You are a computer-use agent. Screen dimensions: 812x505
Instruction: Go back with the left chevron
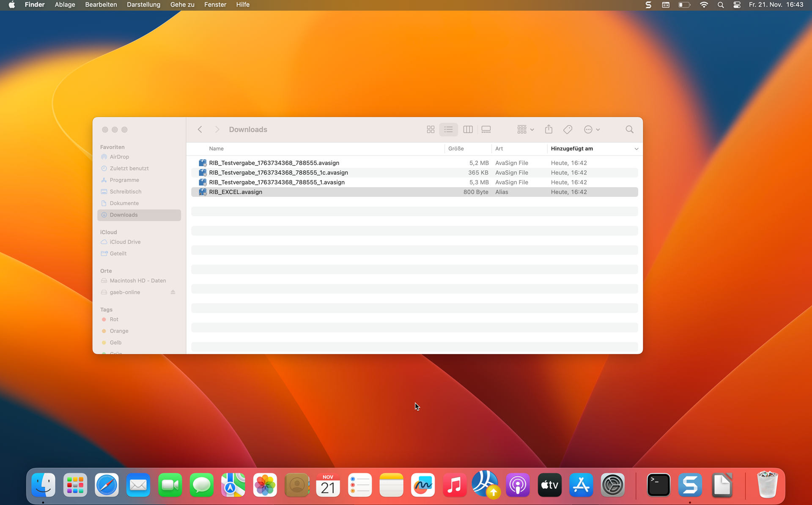point(200,130)
